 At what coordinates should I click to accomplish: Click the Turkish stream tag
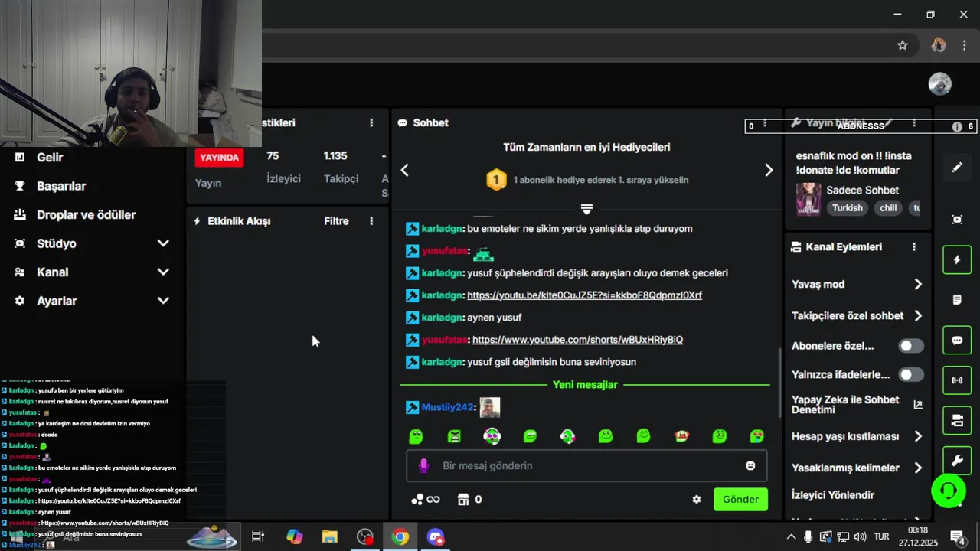coord(847,208)
